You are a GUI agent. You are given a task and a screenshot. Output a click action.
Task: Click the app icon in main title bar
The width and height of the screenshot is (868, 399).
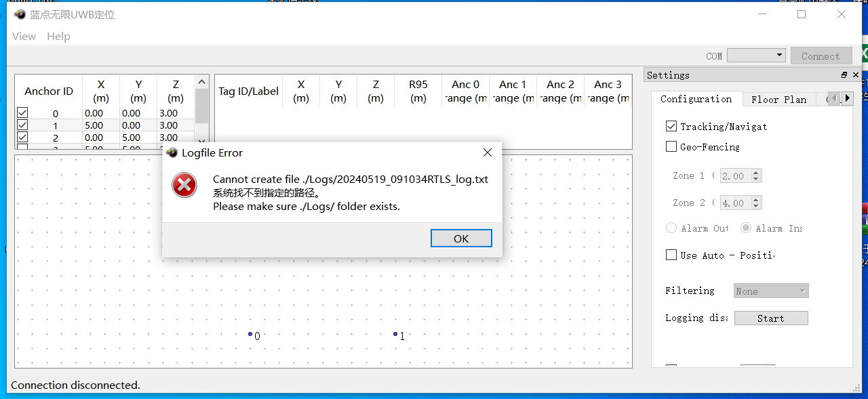(x=20, y=14)
